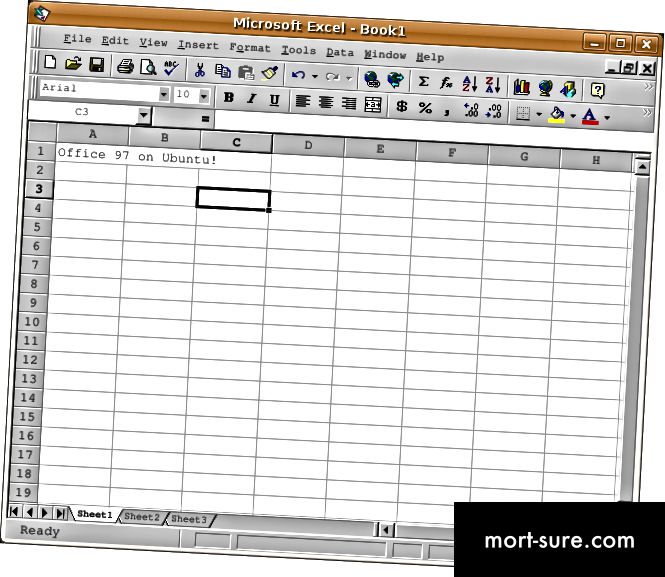The width and height of the screenshot is (665, 577).
Task: Open the Undo history dropdown arrow
Action: [x=315, y=76]
